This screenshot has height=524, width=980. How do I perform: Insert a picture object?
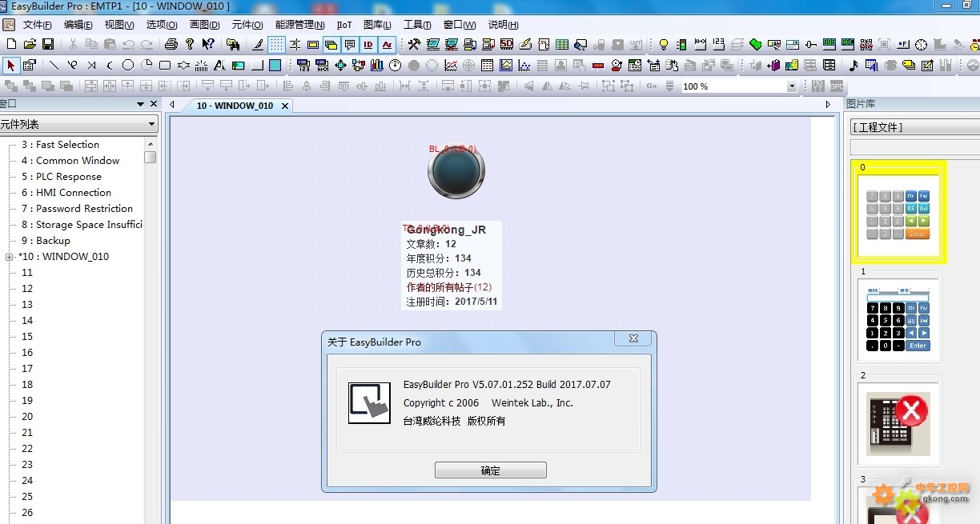238,66
